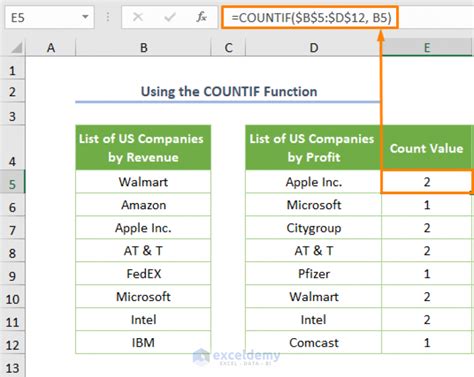The width and height of the screenshot is (474, 377).
Task: Select AT & T cell in Revenue list
Action: tap(143, 251)
